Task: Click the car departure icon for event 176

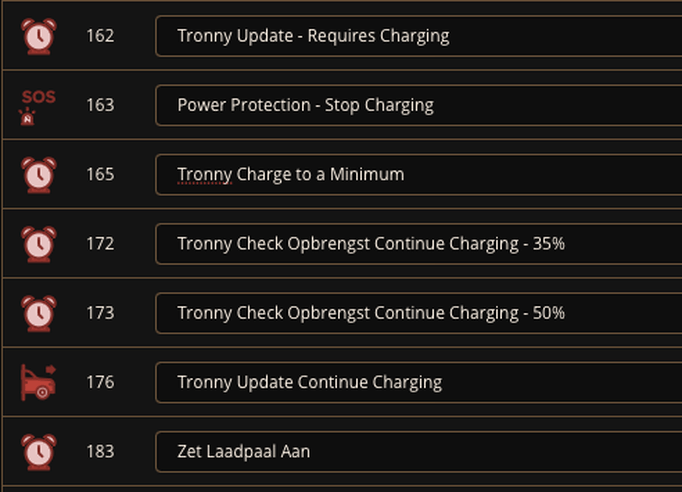Action: coord(39,382)
